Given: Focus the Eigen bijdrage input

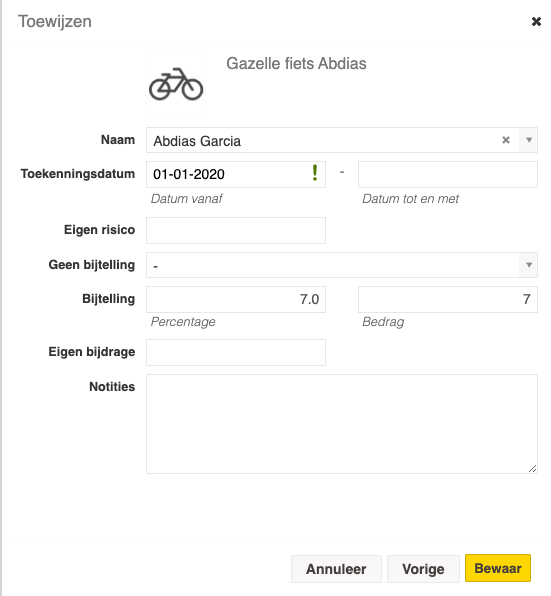Looking at the screenshot, I should [x=236, y=352].
